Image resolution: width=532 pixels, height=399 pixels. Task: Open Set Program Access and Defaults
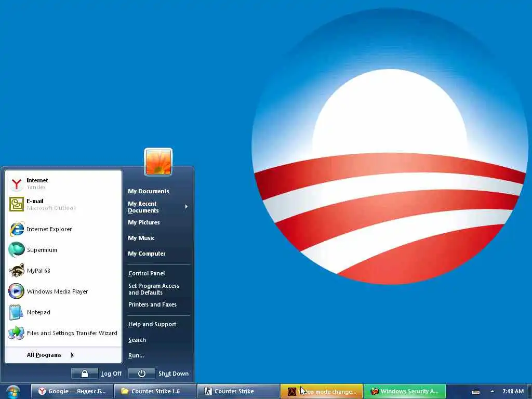[154, 289]
